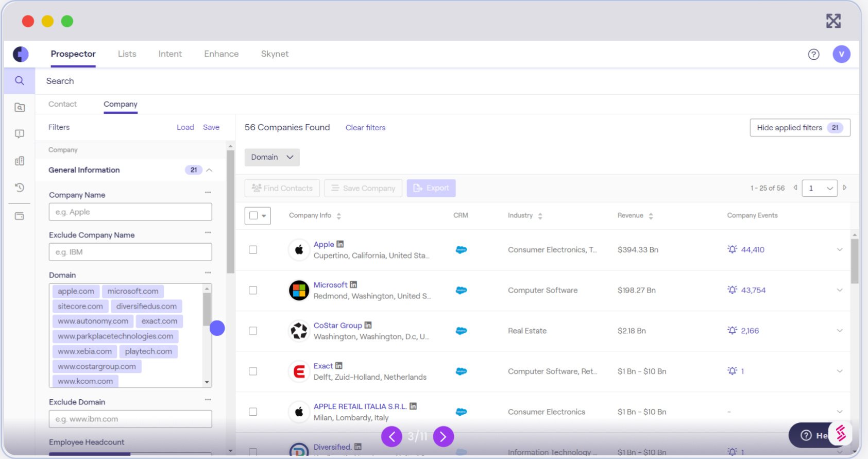This screenshot has width=868, height=459.
Task: Open the credits card sidebar icon
Action: 20,216
